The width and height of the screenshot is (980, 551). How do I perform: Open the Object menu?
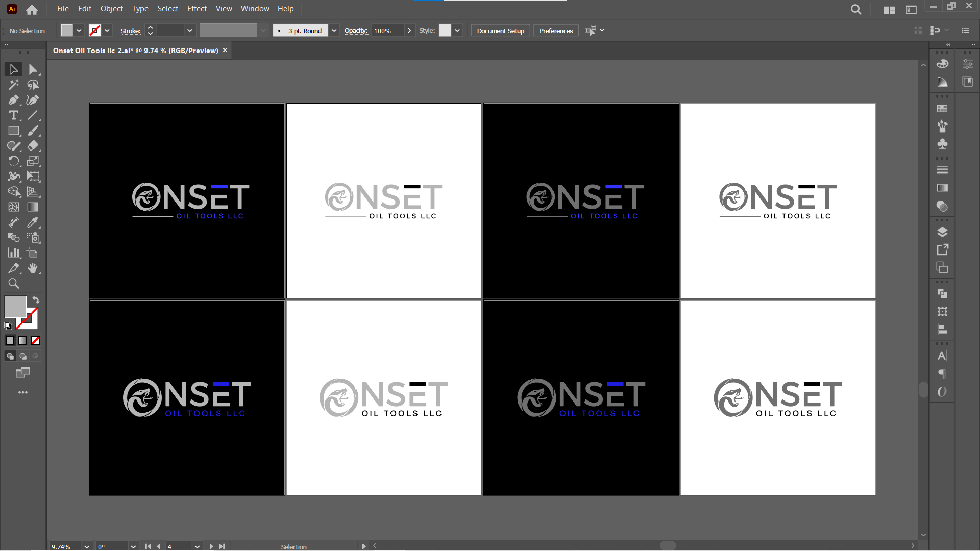pos(112,9)
